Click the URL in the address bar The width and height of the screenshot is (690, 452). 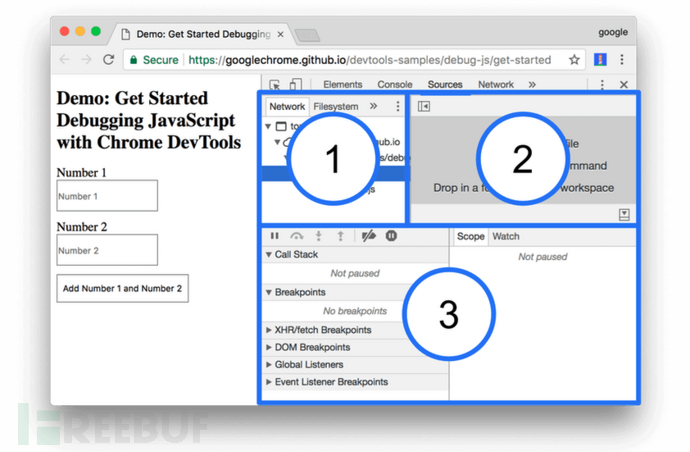(x=370, y=60)
